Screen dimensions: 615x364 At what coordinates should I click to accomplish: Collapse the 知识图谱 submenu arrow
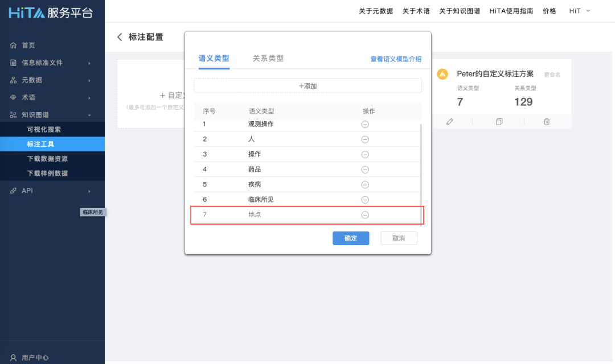89,115
